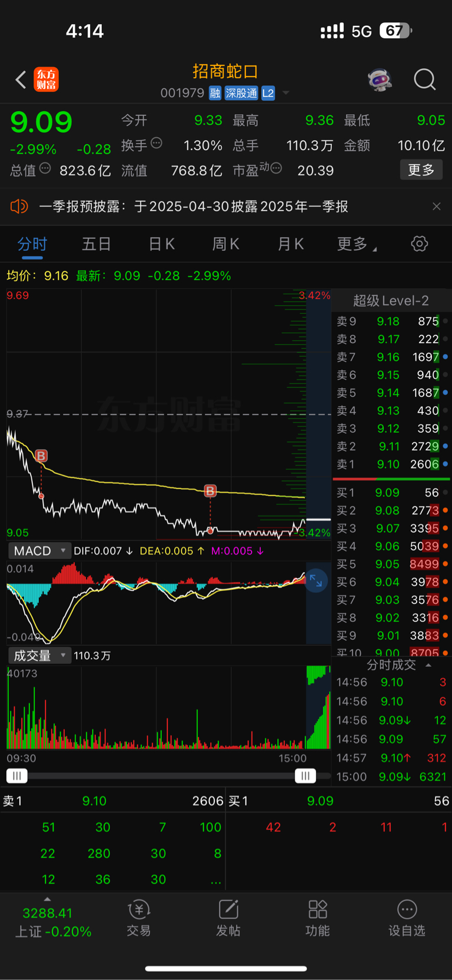Expand the 更多 chart period dropdown
The height and width of the screenshot is (980, 452).
point(357,244)
